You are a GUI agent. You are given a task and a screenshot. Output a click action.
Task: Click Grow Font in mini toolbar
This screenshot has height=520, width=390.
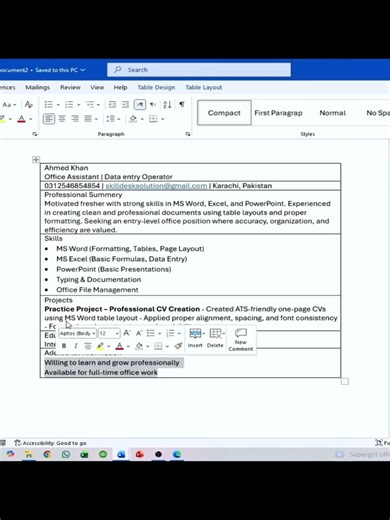tap(127, 333)
